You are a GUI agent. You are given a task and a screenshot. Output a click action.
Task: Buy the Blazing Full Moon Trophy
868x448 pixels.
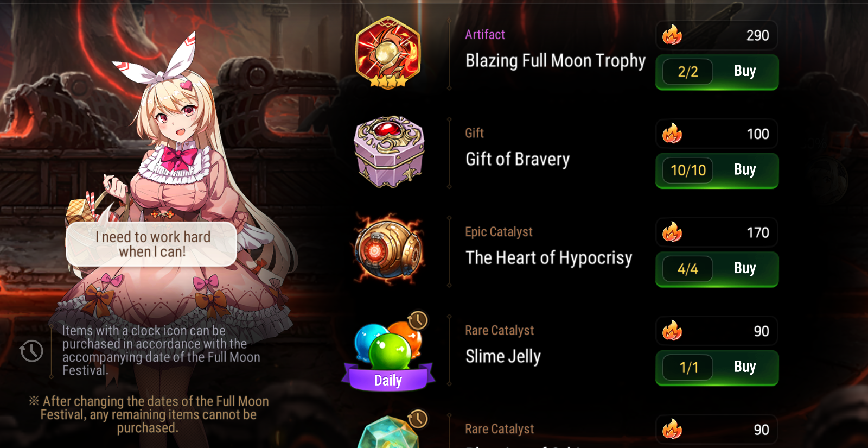(x=717, y=72)
